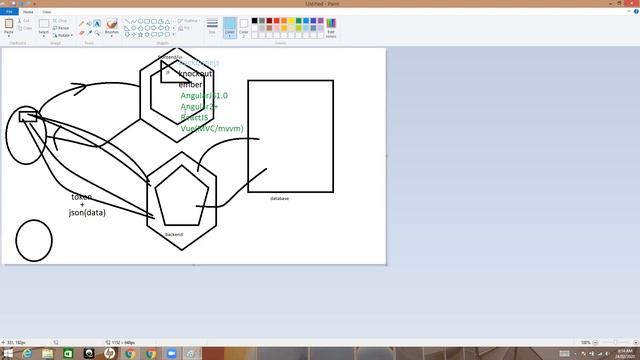The width and height of the screenshot is (640, 360).
Task: Pick the Down arrow shape
Action: coord(127,35)
